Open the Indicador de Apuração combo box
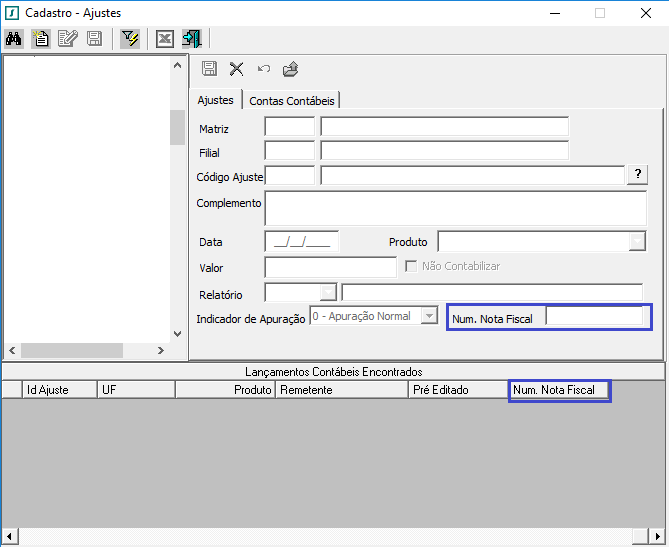The image size is (669, 547). [x=429, y=316]
